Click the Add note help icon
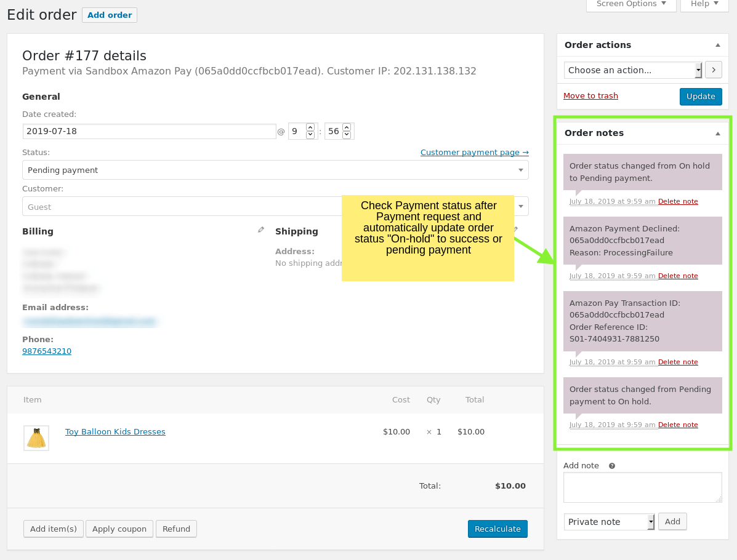Image resolution: width=737 pixels, height=560 pixels. tap(612, 466)
